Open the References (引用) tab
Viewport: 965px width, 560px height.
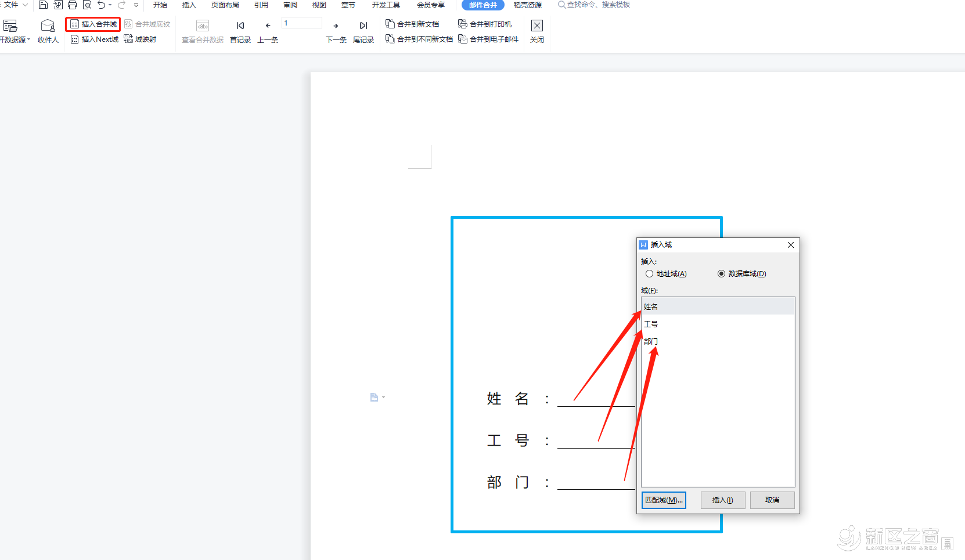261,5
